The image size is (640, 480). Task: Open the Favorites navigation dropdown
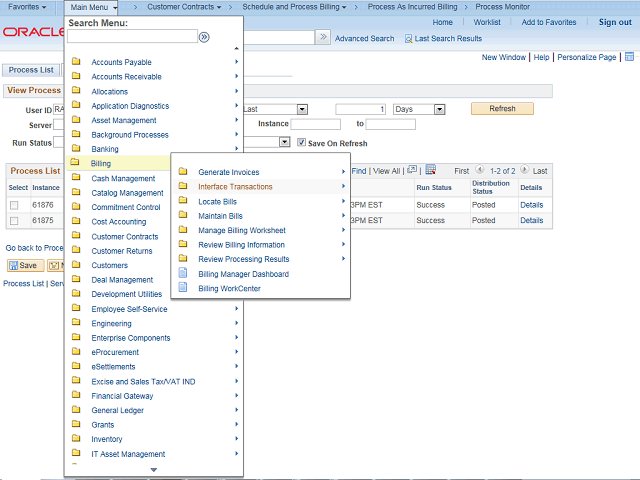coord(27,7)
